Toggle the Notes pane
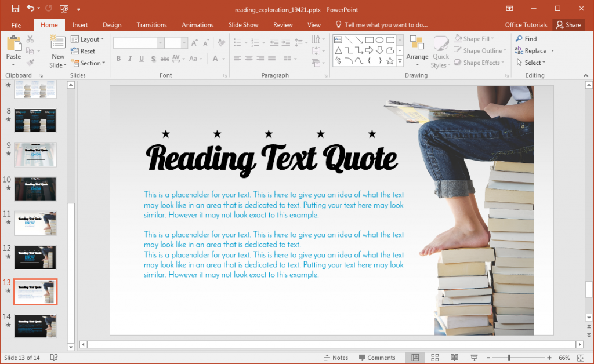 click(x=335, y=357)
